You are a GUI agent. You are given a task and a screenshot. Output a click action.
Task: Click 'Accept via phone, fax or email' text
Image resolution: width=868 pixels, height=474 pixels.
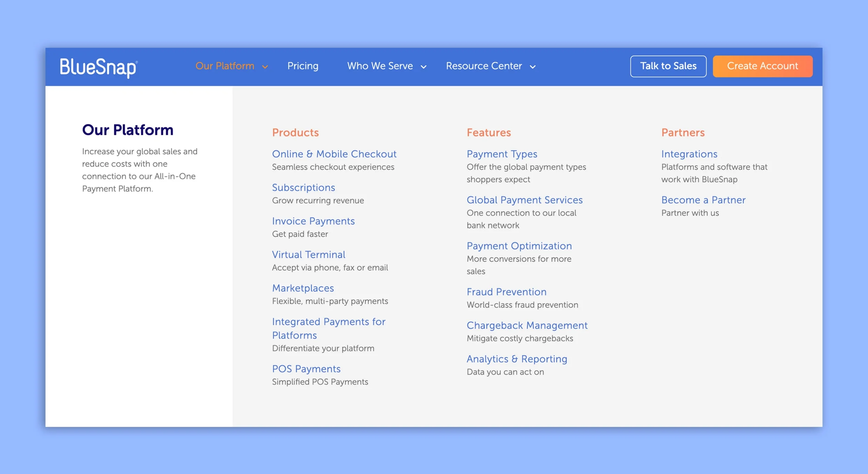[330, 268]
